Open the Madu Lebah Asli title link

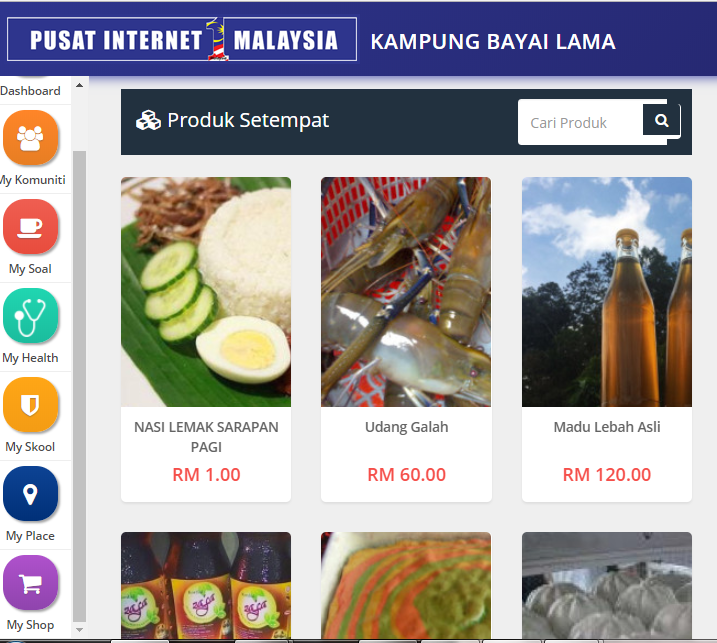tap(607, 427)
